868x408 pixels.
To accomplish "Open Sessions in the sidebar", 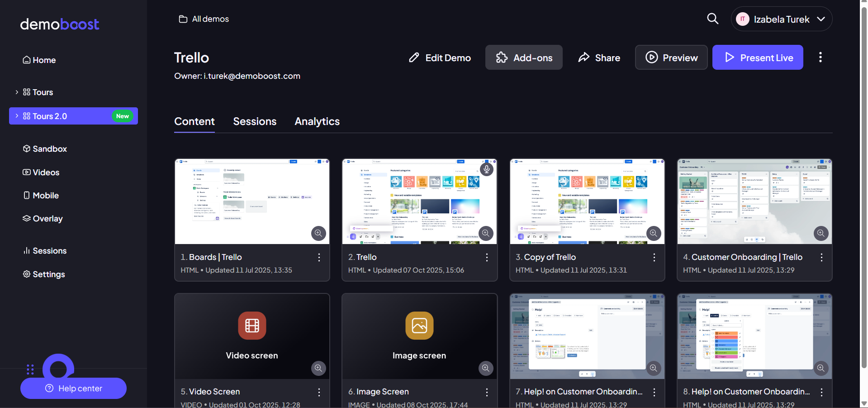I will click(45, 251).
